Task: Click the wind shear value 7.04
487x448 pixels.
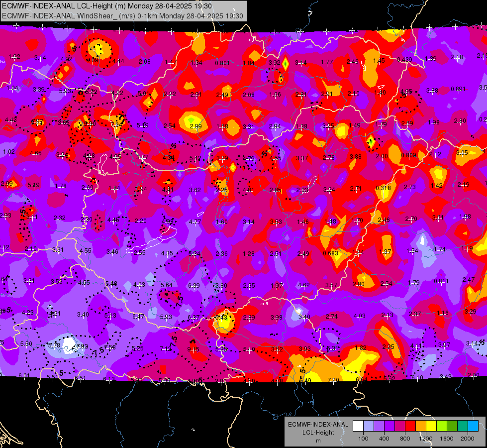Action: (116, 124)
